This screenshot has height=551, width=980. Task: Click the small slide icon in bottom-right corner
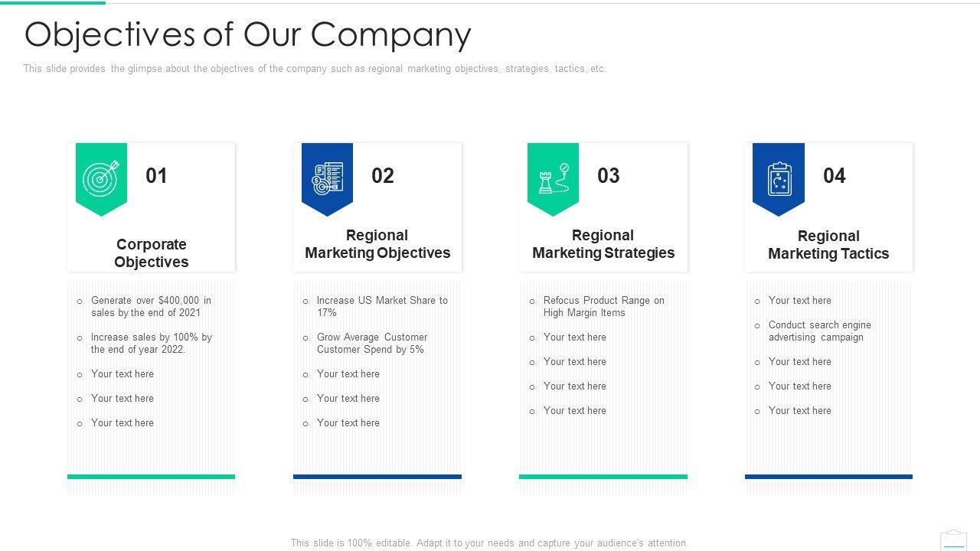click(953, 539)
